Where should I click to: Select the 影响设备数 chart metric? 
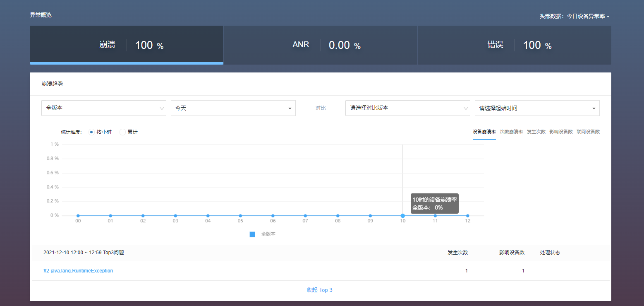[561, 132]
